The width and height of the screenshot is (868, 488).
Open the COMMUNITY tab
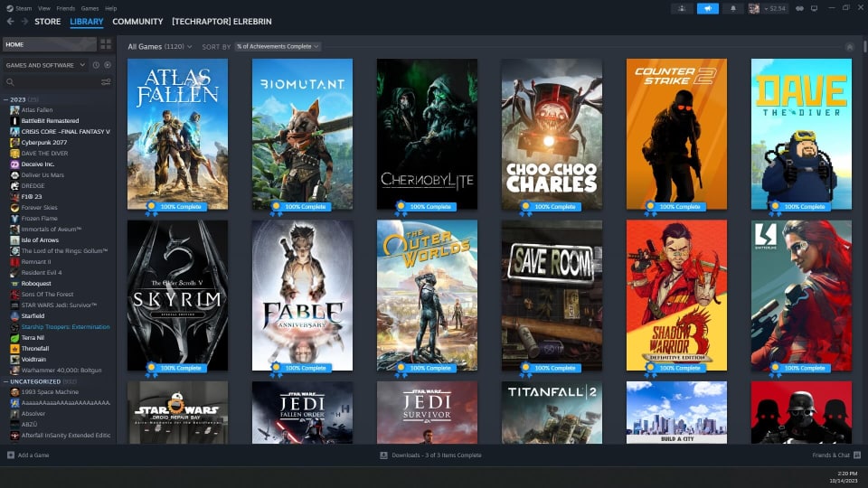pyautogui.click(x=137, y=22)
